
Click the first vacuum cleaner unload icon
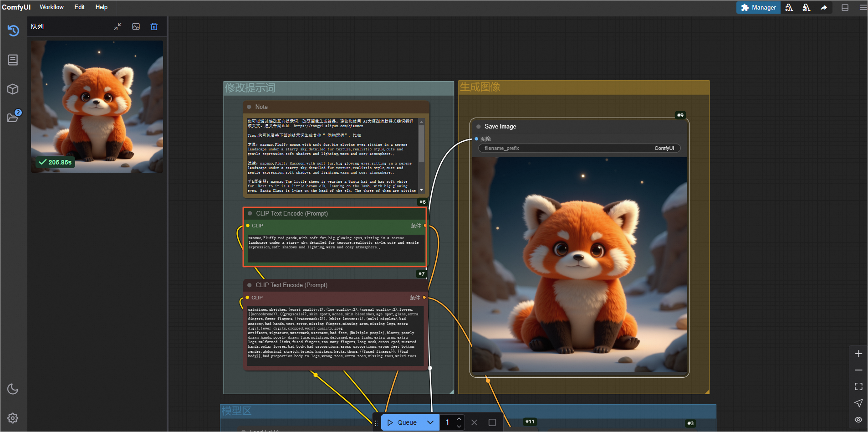pyautogui.click(x=789, y=7)
